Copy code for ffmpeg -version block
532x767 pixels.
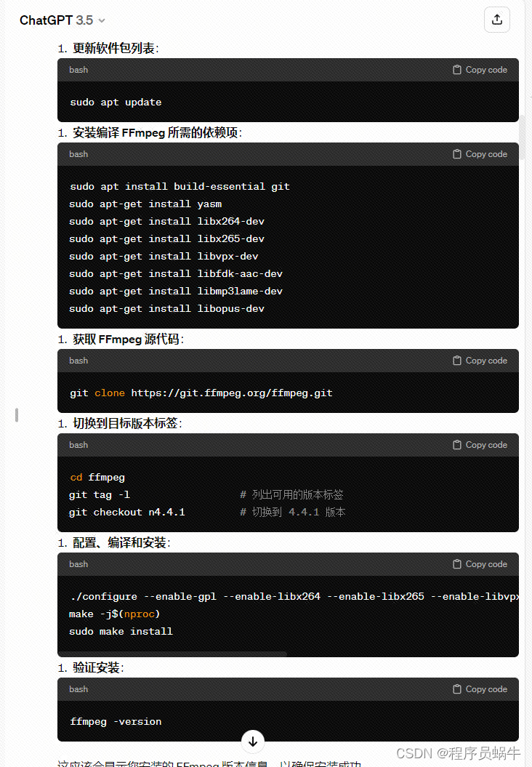[x=480, y=689]
